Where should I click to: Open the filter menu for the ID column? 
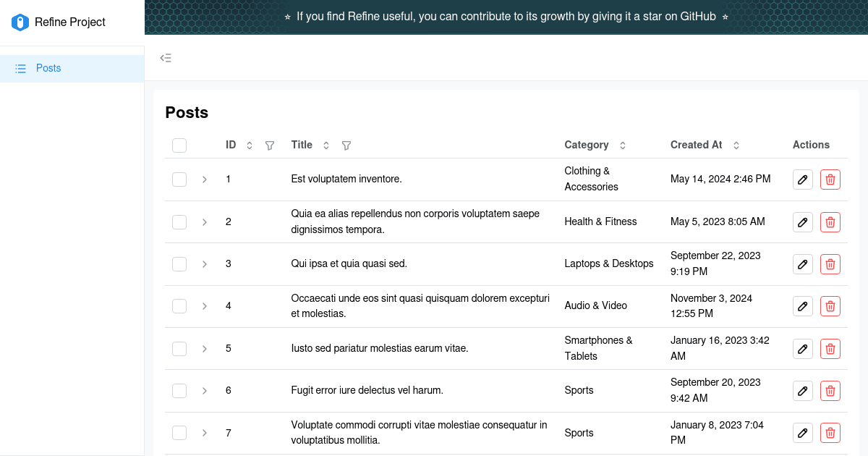point(269,145)
